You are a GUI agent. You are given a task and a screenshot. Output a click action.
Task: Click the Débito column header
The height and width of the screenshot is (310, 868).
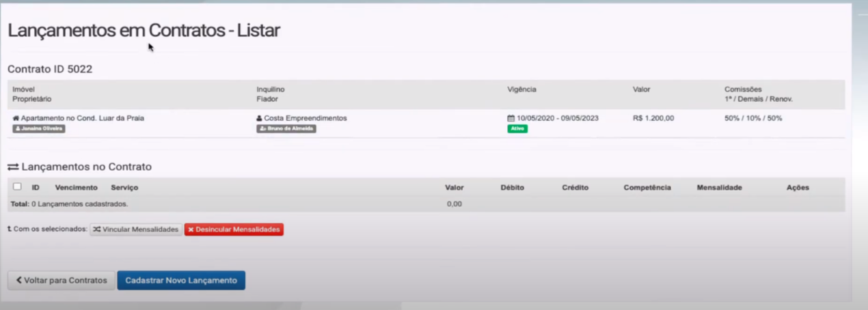512,187
